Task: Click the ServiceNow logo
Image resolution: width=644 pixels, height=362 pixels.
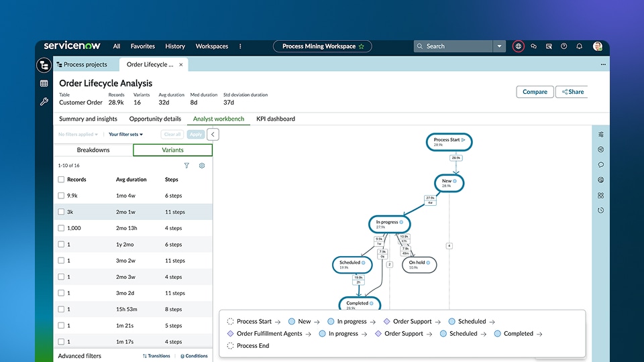Action: pos(72,46)
